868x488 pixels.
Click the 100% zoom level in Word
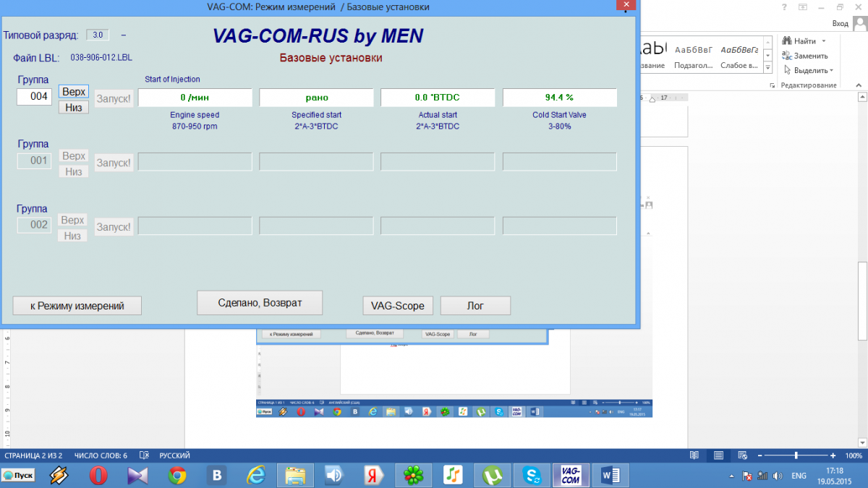(x=854, y=456)
